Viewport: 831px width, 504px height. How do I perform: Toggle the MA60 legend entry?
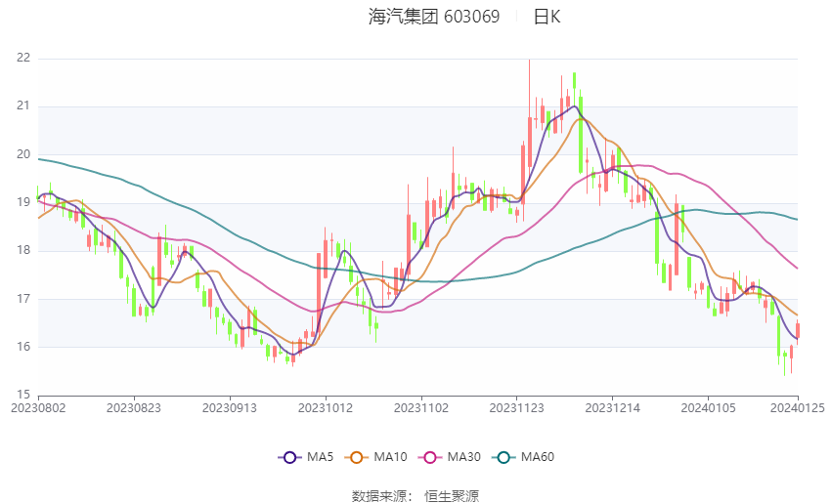[523, 457]
